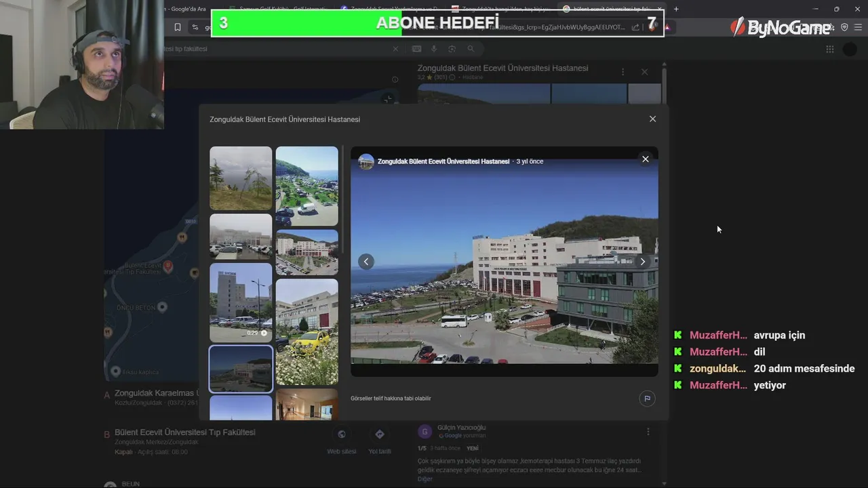
Task: Open the foggy hillside trees thumbnail
Action: coord(241,178)
